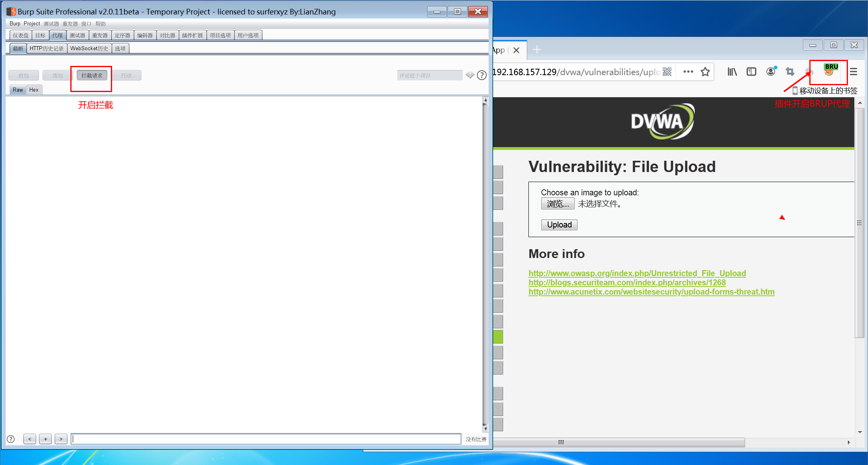Switch message view to Hex
868x465 pixels.
point(34,90)
